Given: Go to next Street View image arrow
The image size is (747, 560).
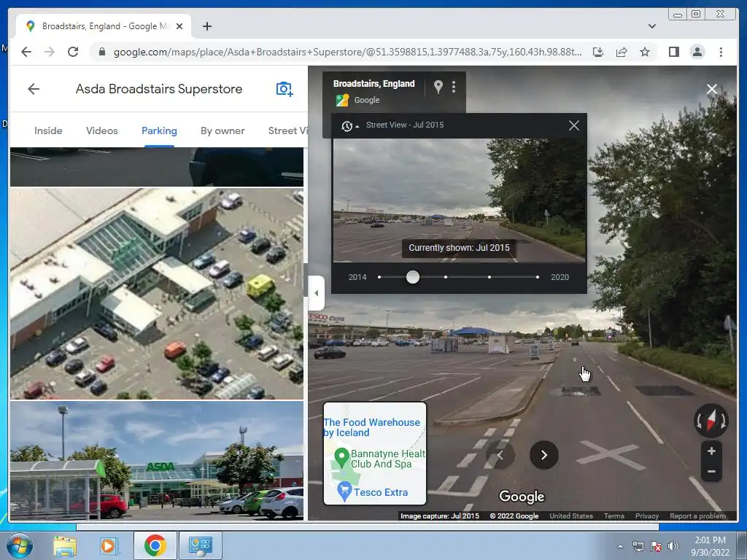Looking at the screenshot, I should [543, 455].
